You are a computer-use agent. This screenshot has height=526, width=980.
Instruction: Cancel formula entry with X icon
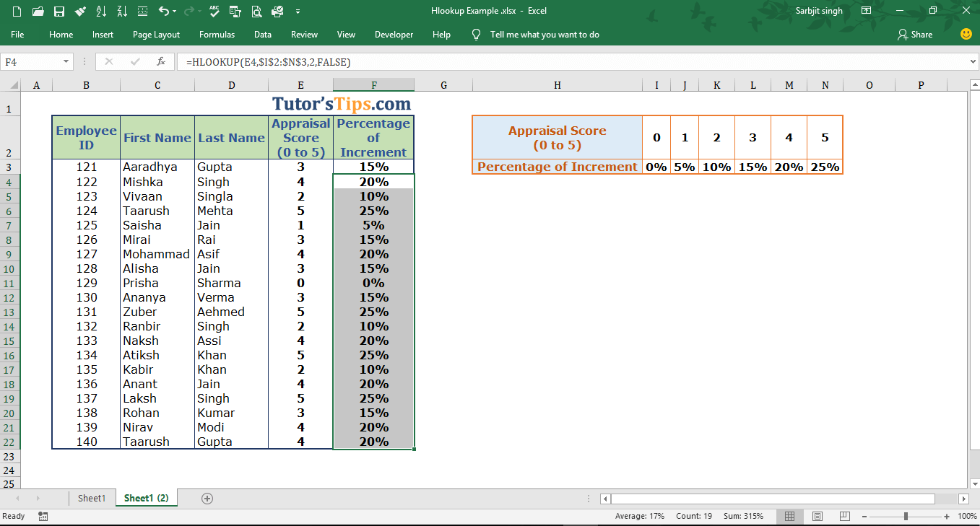tap(109, 62)
